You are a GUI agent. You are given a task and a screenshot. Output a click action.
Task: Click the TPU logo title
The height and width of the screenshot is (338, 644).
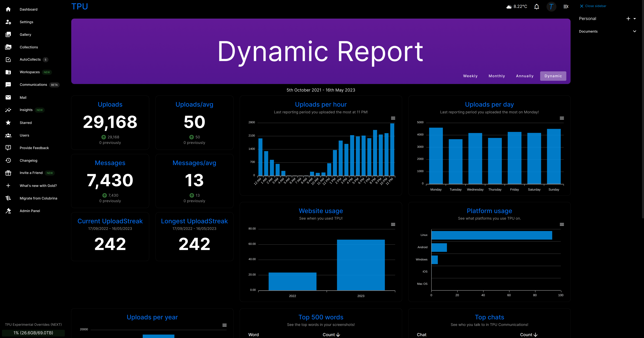(x=80, y=7)
